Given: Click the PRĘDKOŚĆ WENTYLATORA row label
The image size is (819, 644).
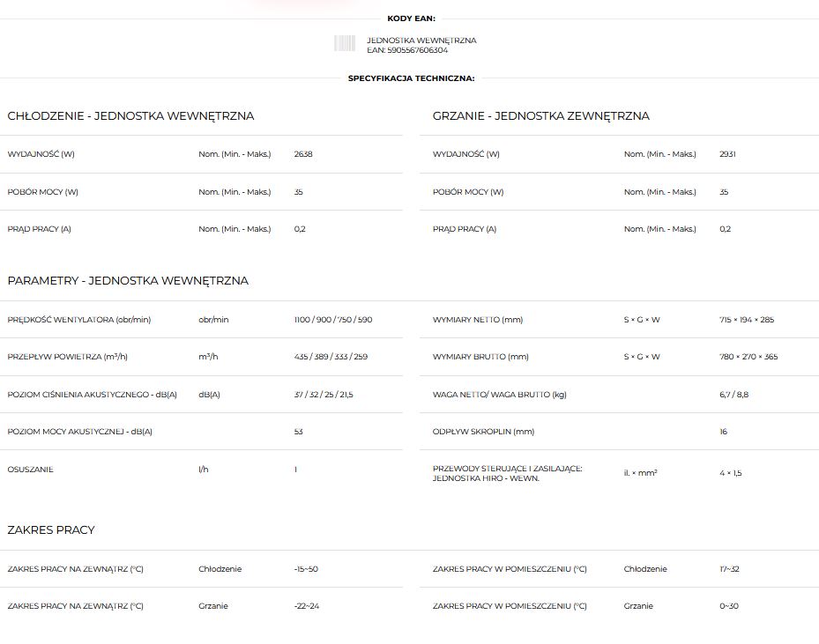Looking at the screenshot, I should [x=79, y=320].
